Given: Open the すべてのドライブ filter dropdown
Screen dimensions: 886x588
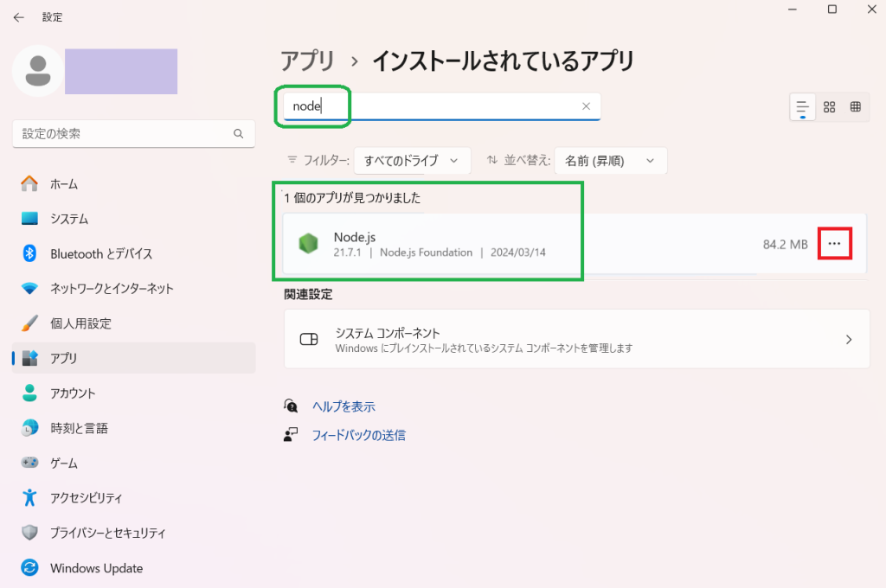Looking at the screenshot, I should tap(412, 160).
